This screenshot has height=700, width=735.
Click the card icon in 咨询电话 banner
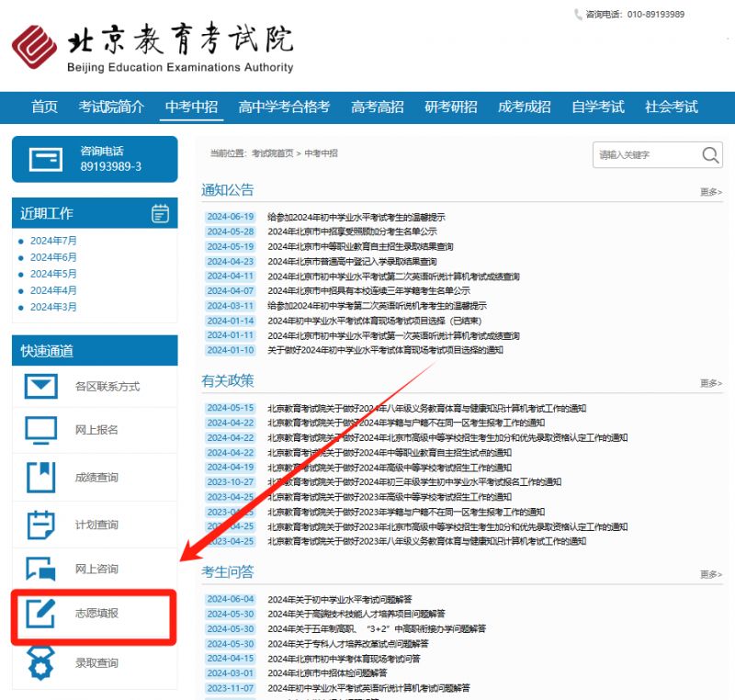(x=45, y=159)
